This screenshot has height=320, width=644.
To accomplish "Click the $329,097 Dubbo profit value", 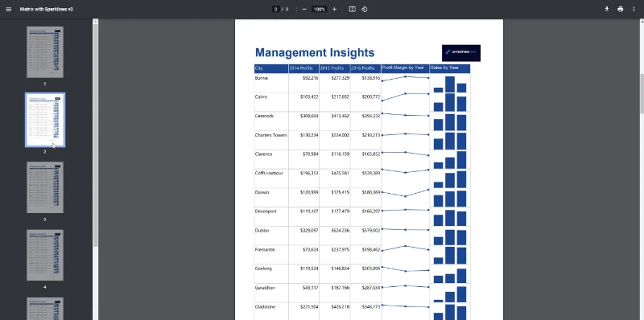I will tap(309, 231).
